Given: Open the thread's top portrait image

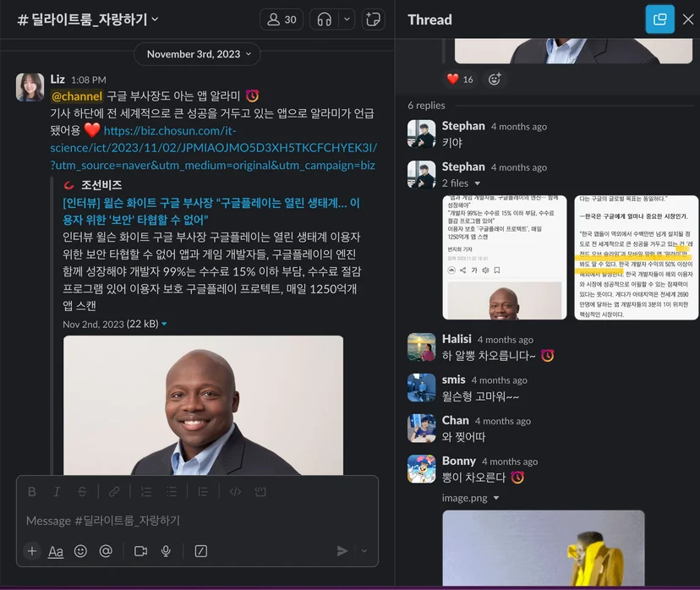Looking at the screenshot, I should 573,51.
